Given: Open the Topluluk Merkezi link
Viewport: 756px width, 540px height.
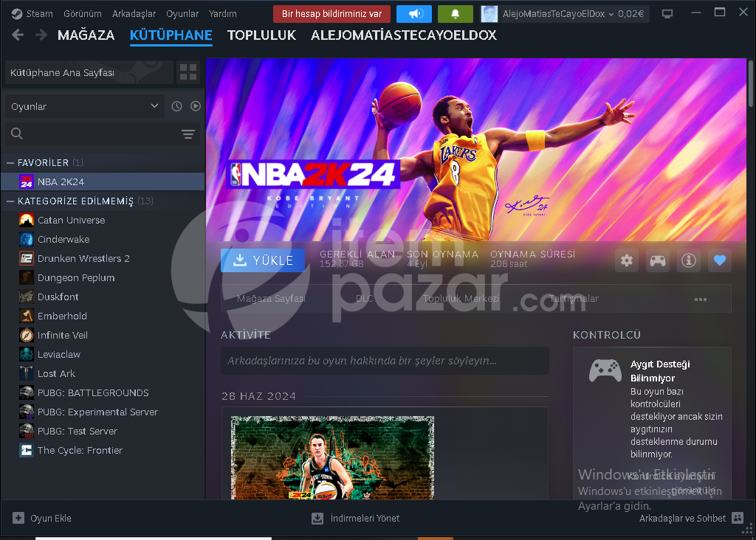Looking at the screenshot, I should (461, 299).
